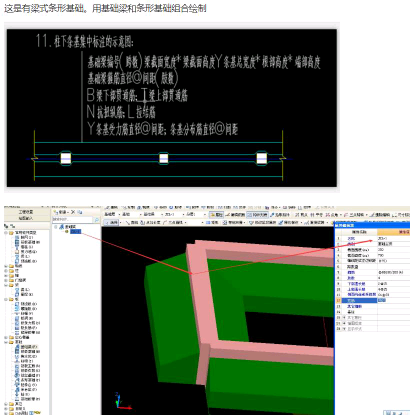This screenshot has height=415, width=410.
Task: Open the edit rebar toolbar button
Action: pos(236,215)
